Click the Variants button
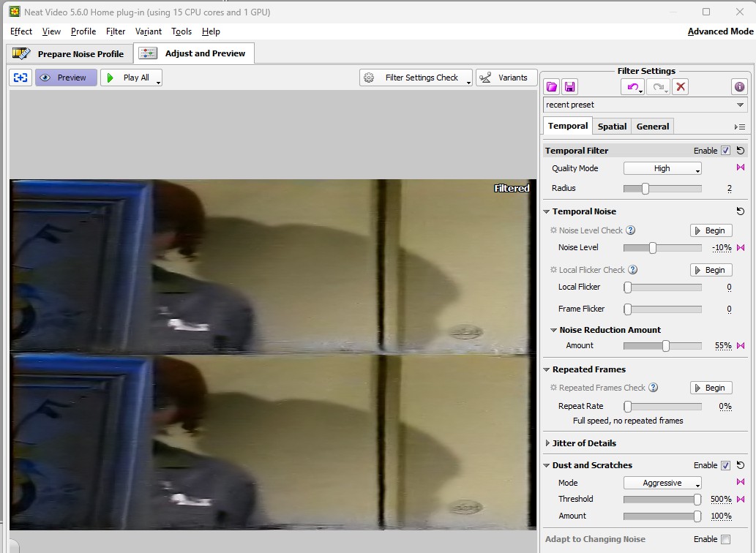 pos(506,78)
